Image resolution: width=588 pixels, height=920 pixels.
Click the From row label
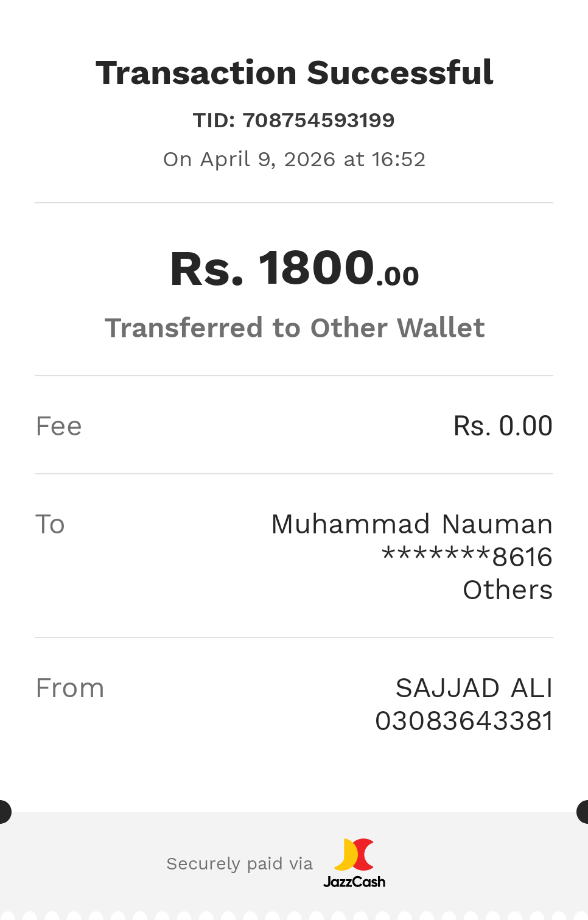click(70, 689)
